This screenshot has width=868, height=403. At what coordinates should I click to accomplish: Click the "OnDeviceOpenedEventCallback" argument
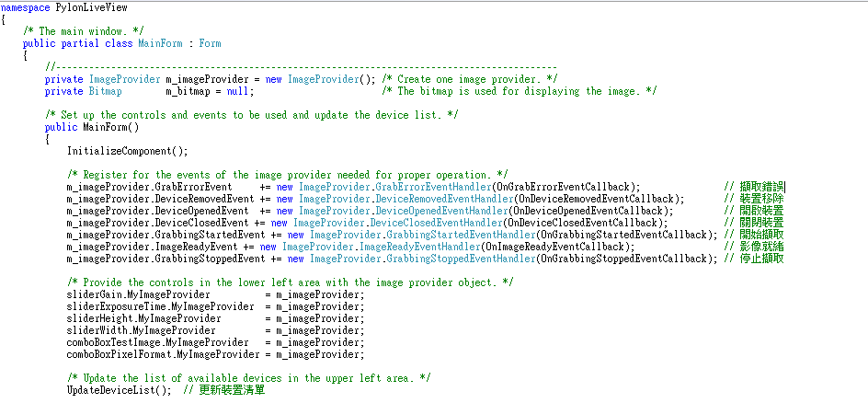(588, 211)
